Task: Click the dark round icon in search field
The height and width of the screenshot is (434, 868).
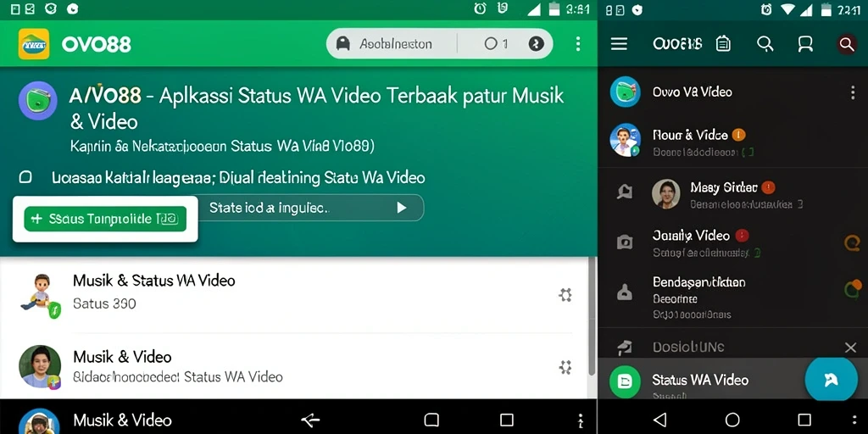Action: [536, 44]
